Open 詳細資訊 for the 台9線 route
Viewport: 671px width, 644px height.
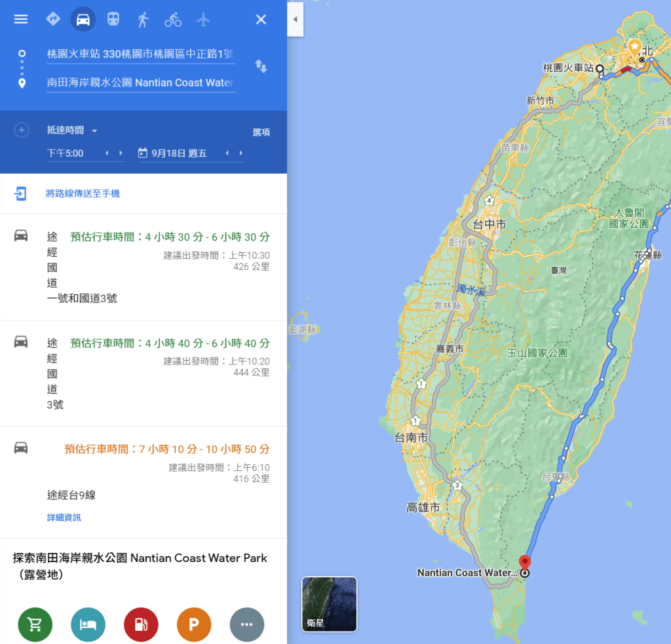coord(64,518)
